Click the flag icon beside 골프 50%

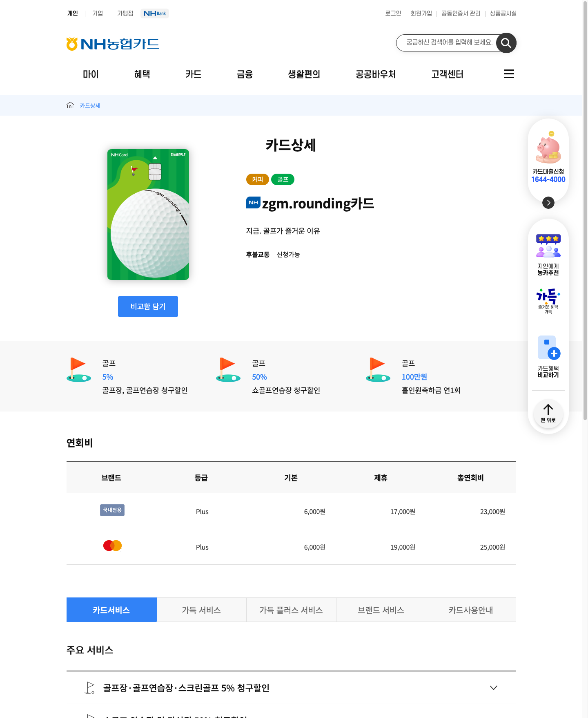point(228,370)
